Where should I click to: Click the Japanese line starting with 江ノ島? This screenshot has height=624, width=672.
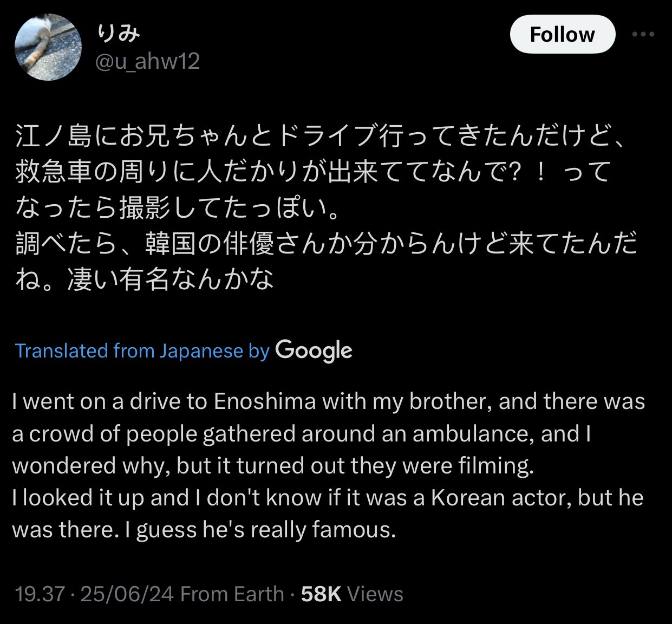tap(319, 136)
